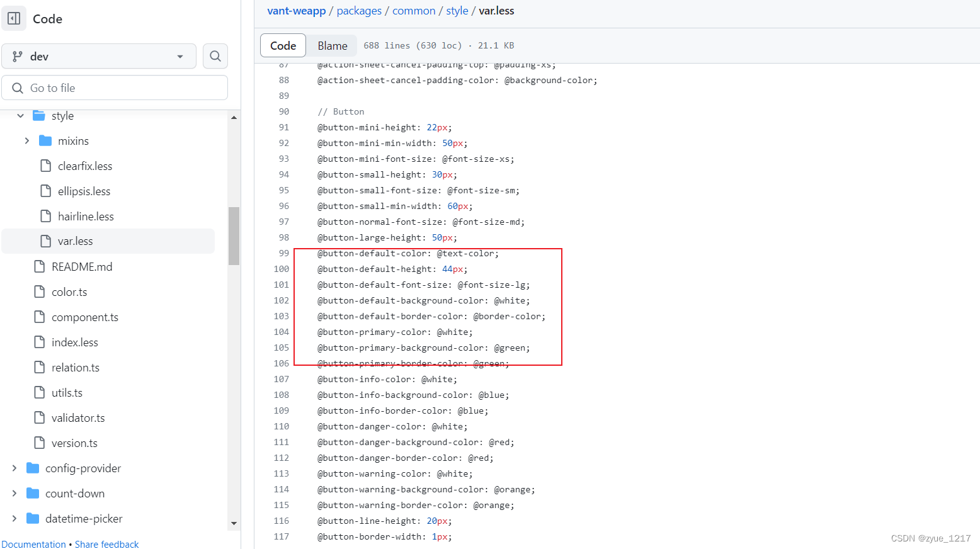
Task: Open clearfix.less file
Action: click(85, 166)
